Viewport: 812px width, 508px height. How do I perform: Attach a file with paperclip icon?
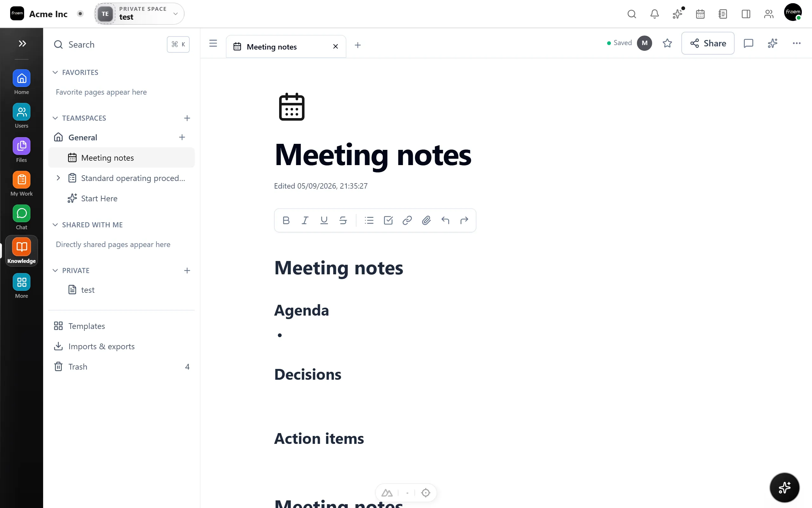coord(426,220)
